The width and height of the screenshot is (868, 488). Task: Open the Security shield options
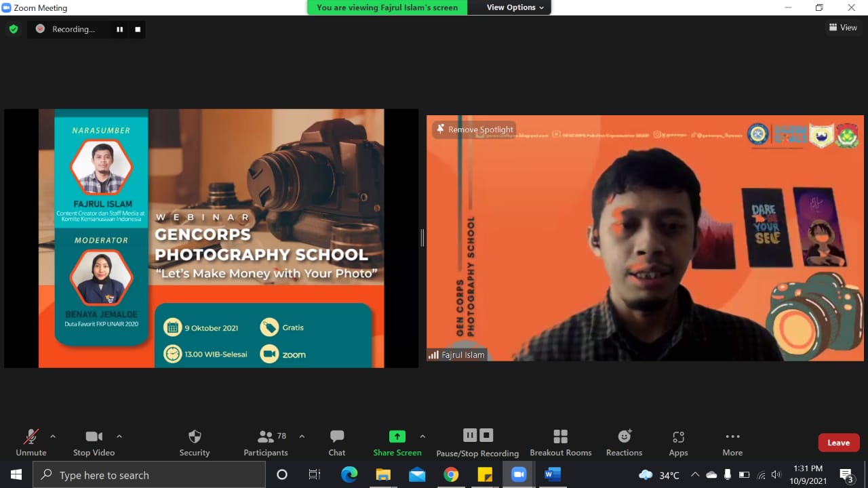click(195, 442)
